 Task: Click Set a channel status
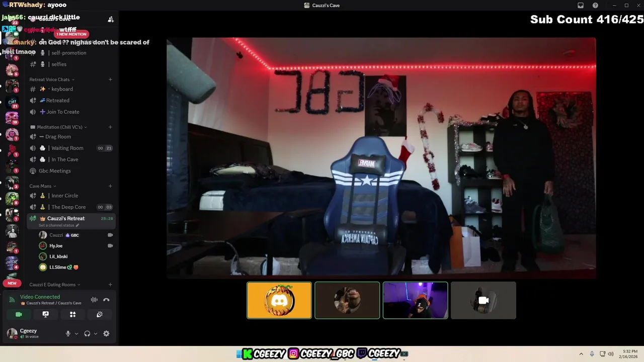click(x=59, y=225)
